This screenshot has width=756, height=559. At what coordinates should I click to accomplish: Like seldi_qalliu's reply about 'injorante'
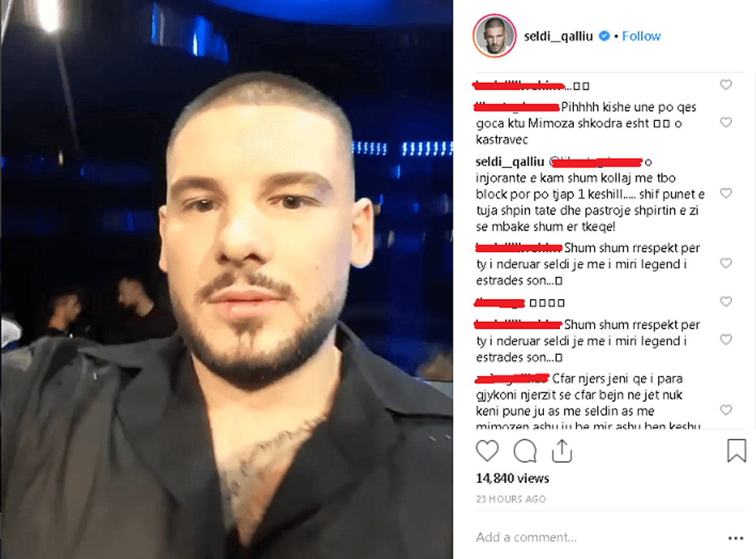726,194
